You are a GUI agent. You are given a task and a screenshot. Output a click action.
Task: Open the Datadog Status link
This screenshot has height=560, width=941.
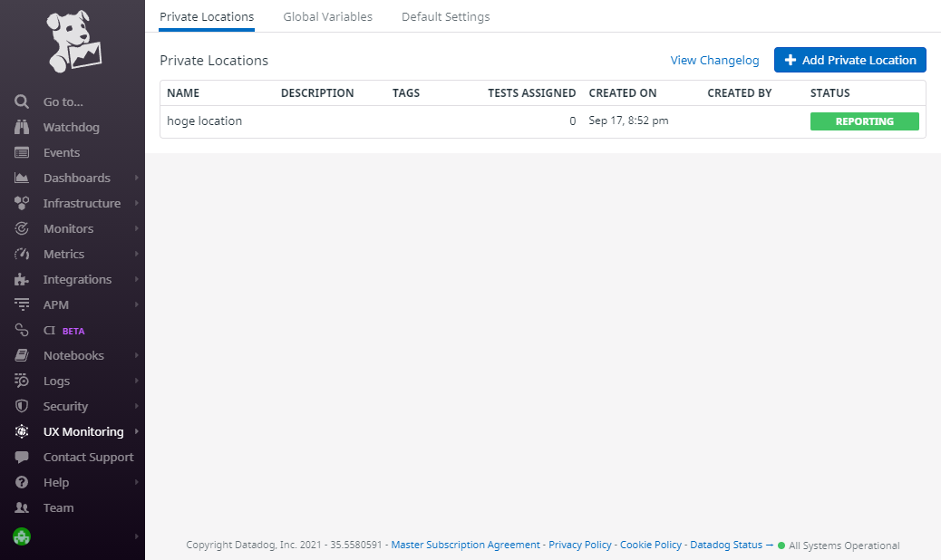click(x=732, y=545)
